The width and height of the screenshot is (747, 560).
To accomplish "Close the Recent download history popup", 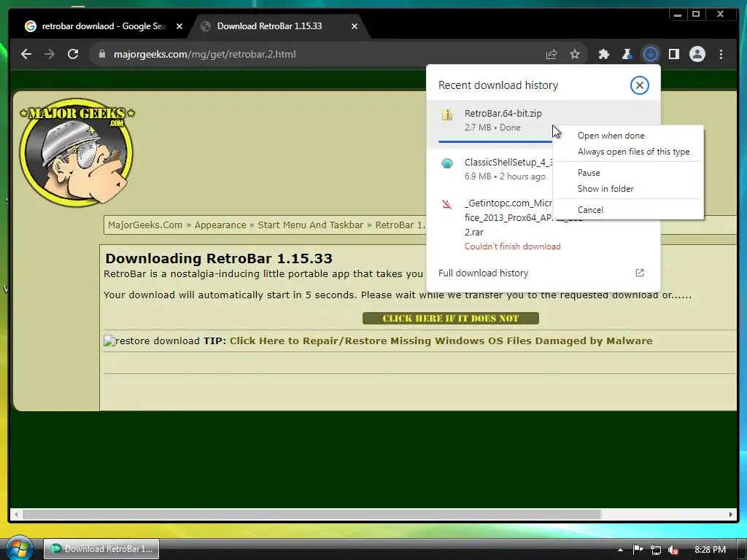I will click(x=639, y=85).
